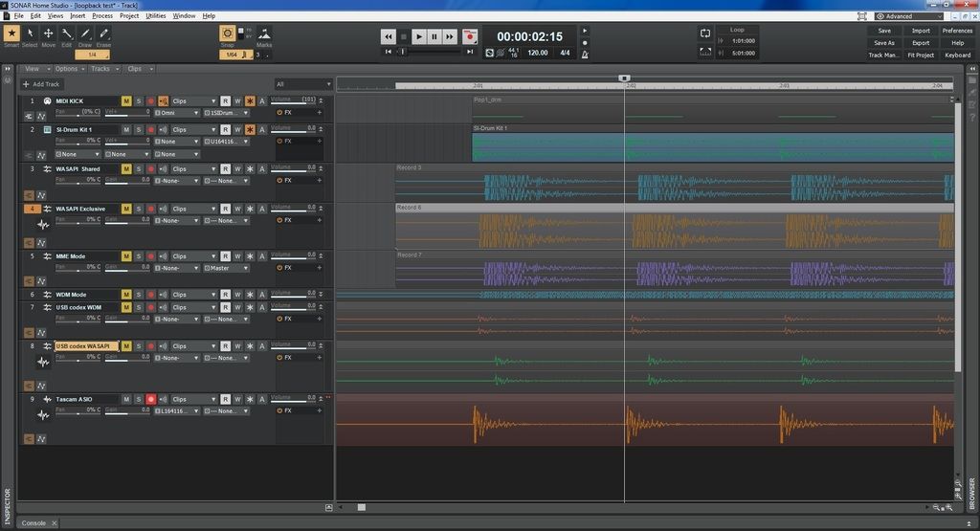Image resolution: width=980 pixels, height=531 pixels.
Task: Choose the Erase tool
Action: (103, 34)
